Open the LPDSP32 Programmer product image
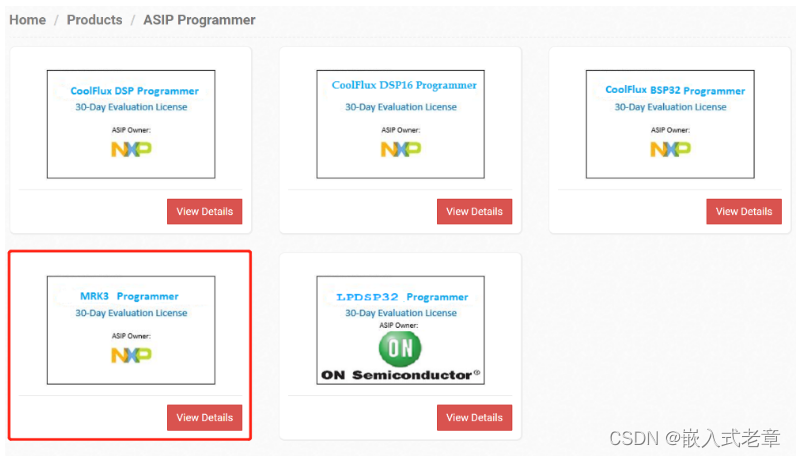This screenshot has width=796, height=458. 401,330
